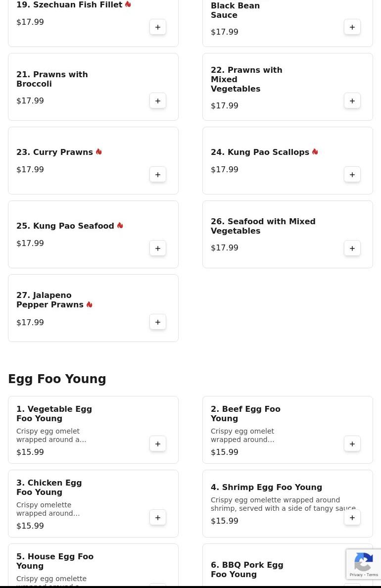Screen dimensions: 381x588
Task: Add Kung Pao Seafood via plus icon
Action: (x=158, y=248)
